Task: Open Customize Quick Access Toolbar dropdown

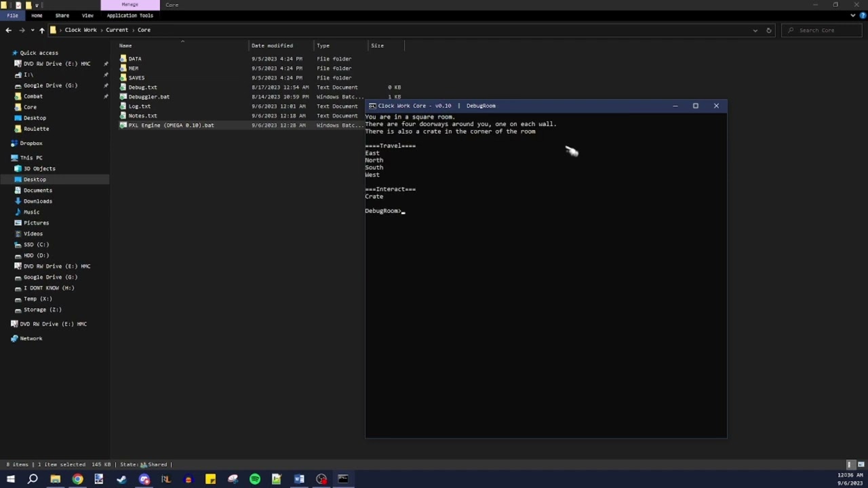Action: tap(37, 5)
